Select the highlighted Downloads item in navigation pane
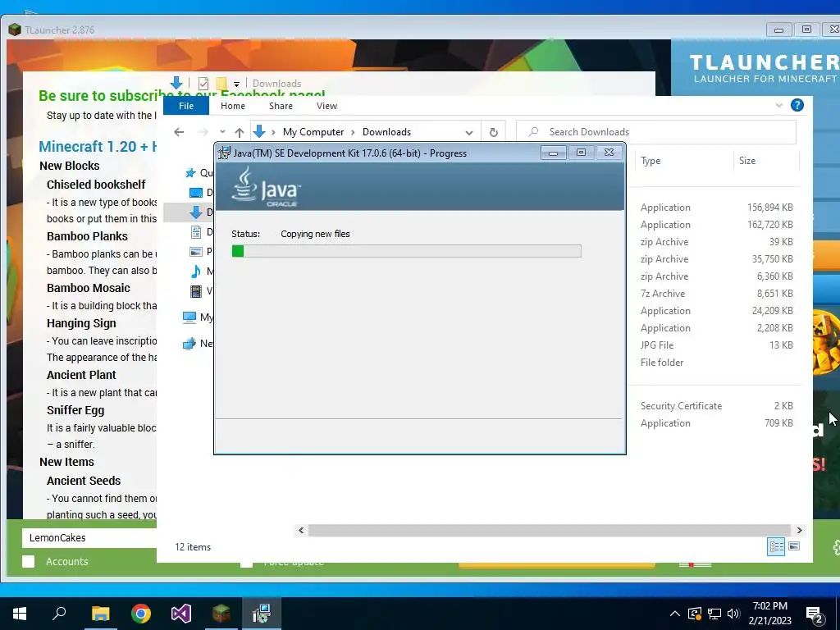Screen dimensions: 840x630 click(188, 212)
